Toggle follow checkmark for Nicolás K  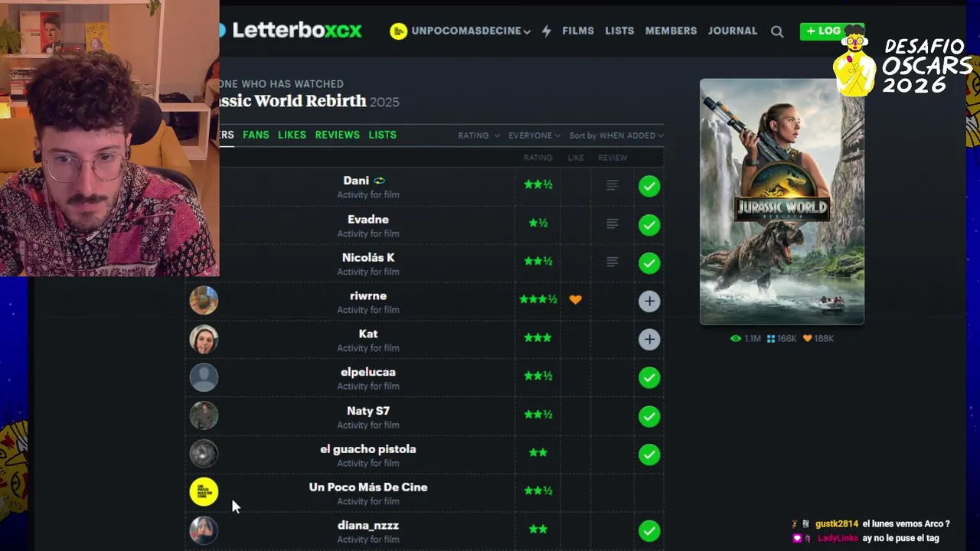point(649,262)
